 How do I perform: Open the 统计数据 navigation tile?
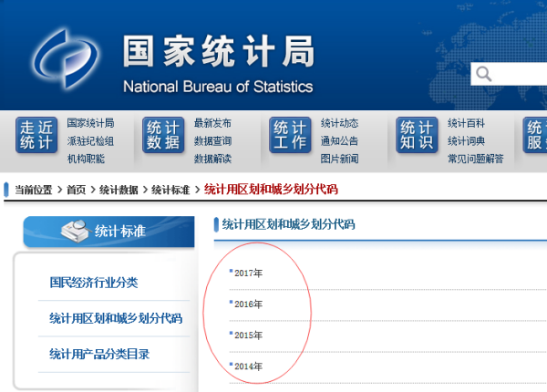pyautogui.click(x=163, y=136)
